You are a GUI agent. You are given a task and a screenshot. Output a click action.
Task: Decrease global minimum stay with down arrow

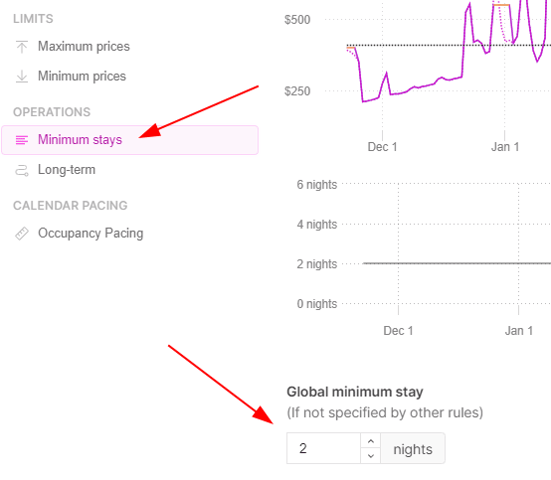click(371, 456)
